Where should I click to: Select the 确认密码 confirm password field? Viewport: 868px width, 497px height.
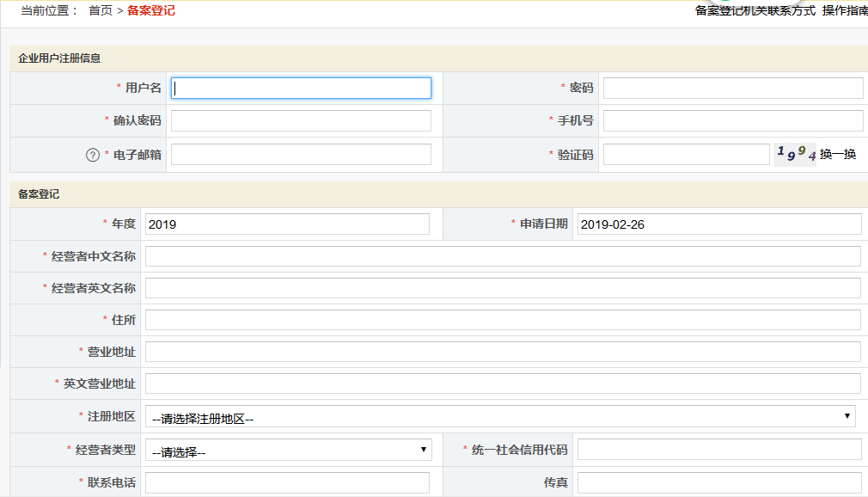pyautogui.click(x=301, y=120)
